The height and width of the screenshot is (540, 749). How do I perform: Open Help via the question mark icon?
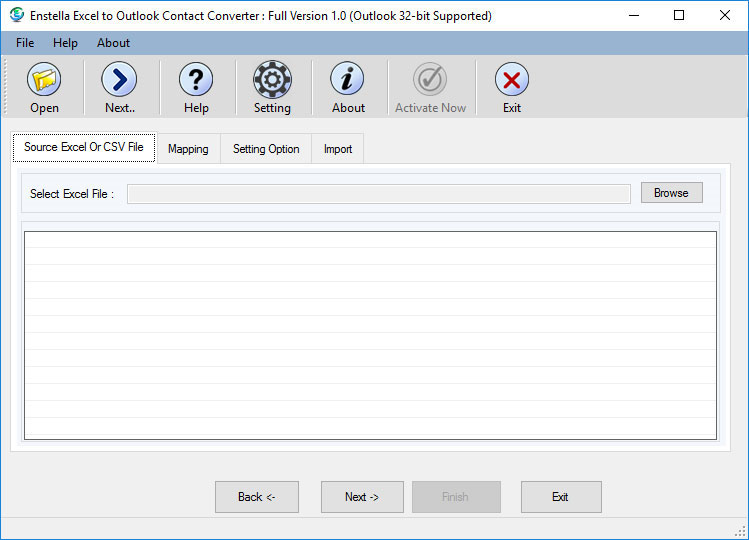tap(196, 79)
